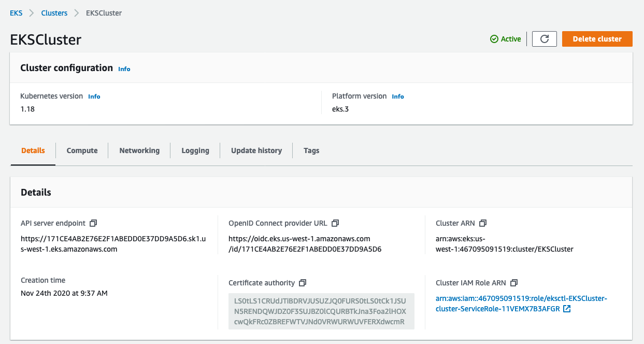Click the Active status label
Screen dimensions: 644x344
(511, 39)
